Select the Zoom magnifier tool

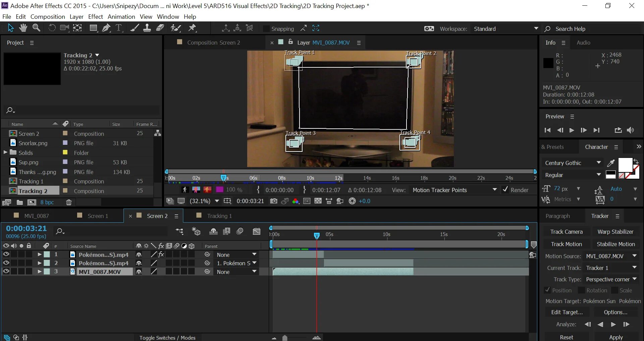click(36, 28)
